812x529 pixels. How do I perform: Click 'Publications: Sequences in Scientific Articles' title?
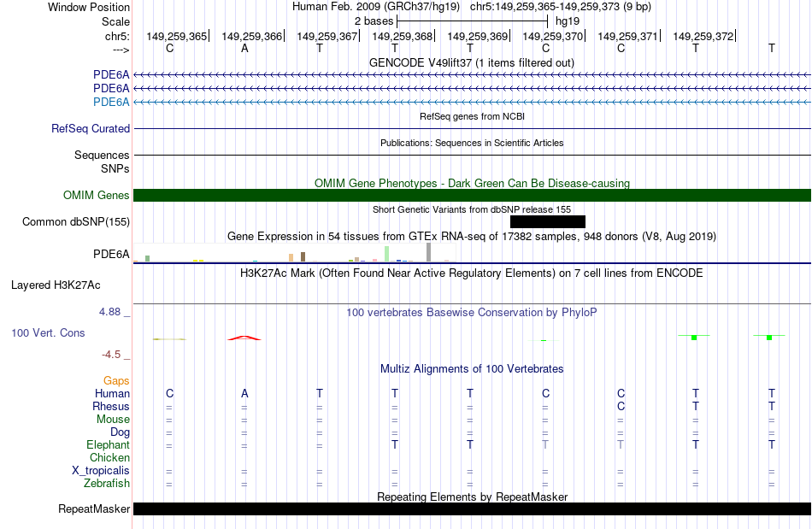point(472,143)
